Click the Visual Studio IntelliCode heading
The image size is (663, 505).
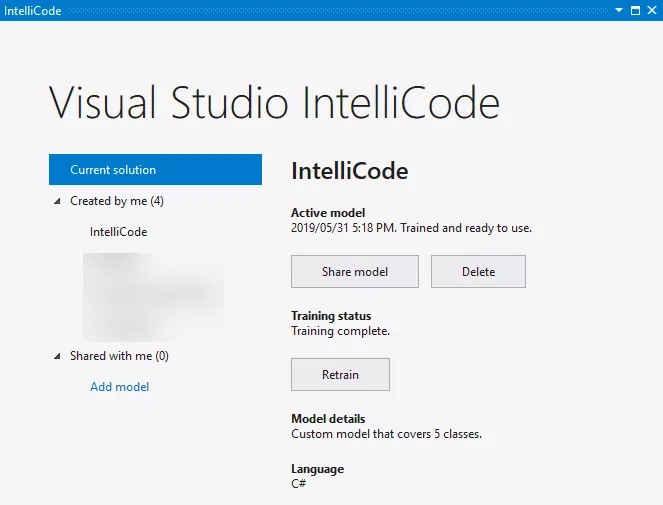click(x=274, y=103)
